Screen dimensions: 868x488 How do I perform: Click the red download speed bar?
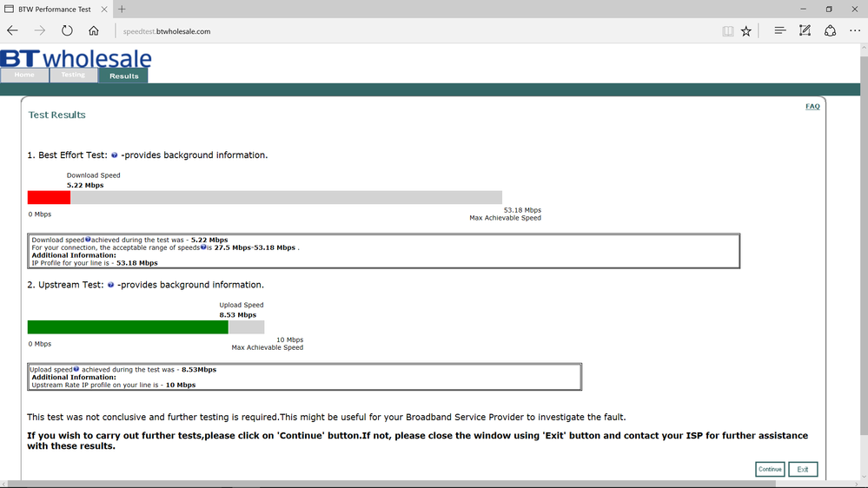pyautogui.click(x=50, y=197)
